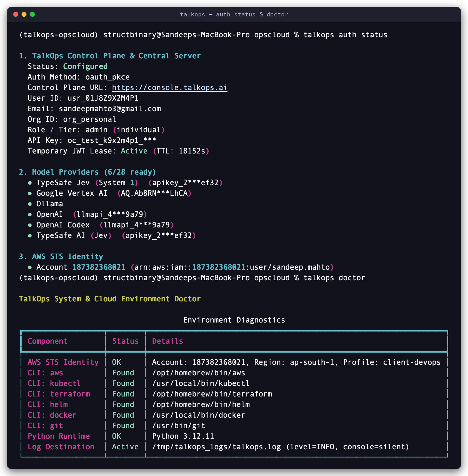Viewport: 468px width, 476px height.
Task: Click the 'Status' column header
Action: click(x=125, y=341)
